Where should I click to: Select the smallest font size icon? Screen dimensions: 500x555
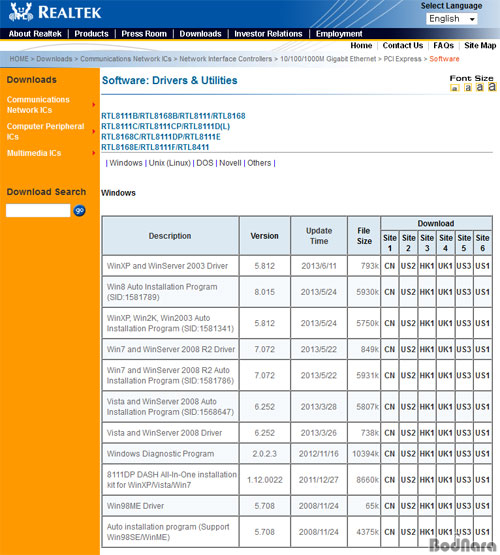point(454,88)
